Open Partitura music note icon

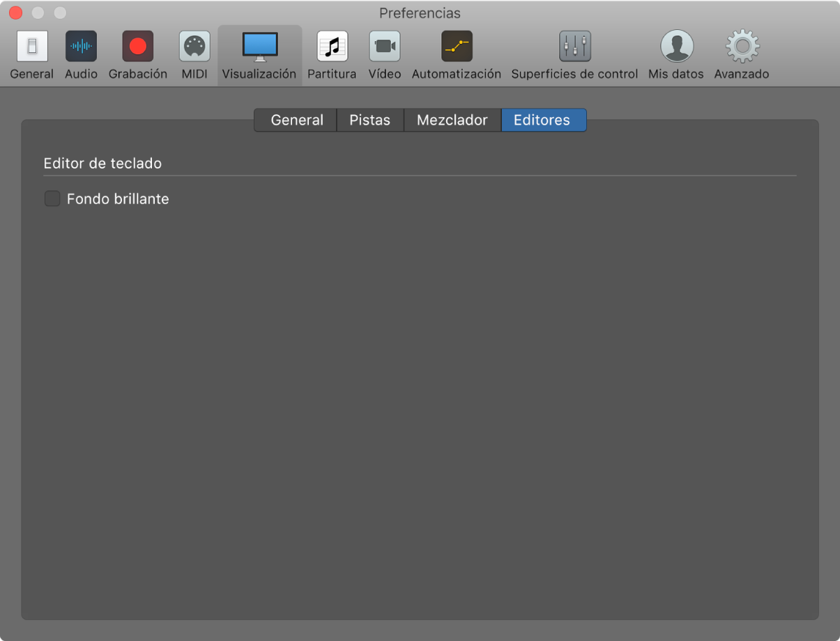[332, 47]
